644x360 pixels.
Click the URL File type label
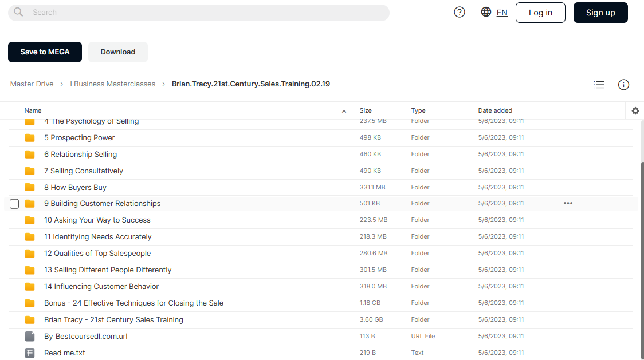[x=423, y=336]
